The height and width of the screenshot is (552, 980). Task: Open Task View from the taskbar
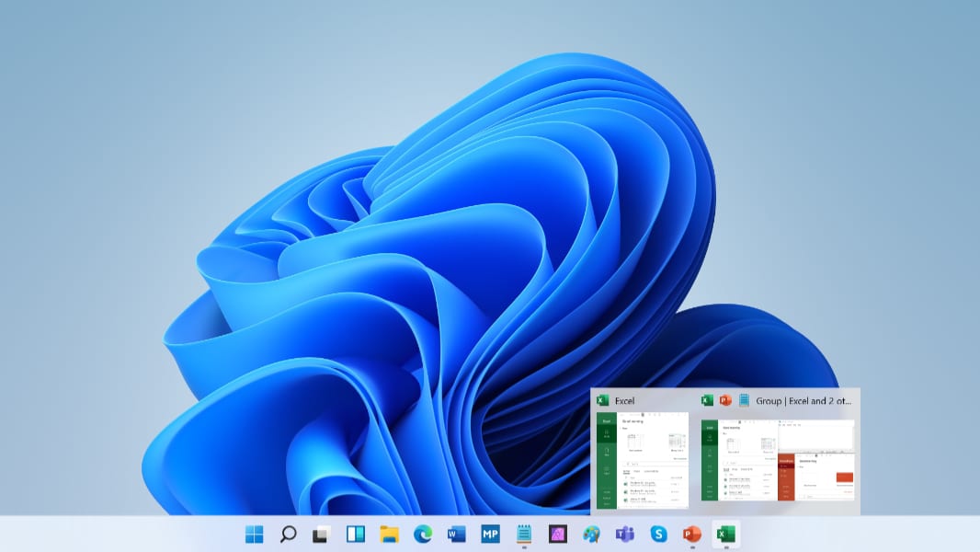coord(321,534)
